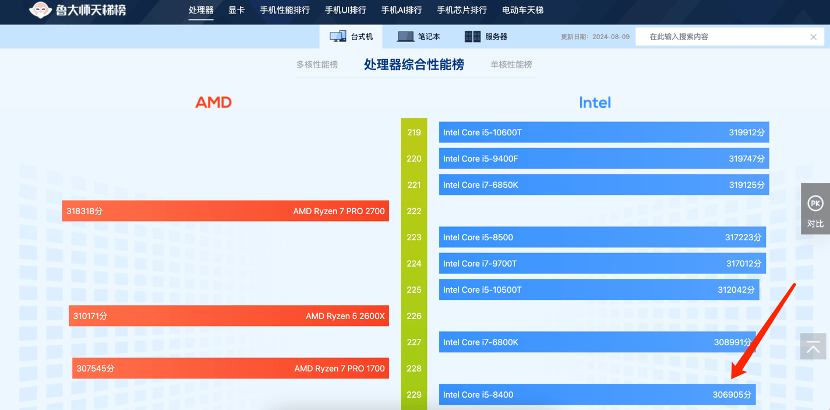Switch to 多核性能榜 ranking

point(317,65)
